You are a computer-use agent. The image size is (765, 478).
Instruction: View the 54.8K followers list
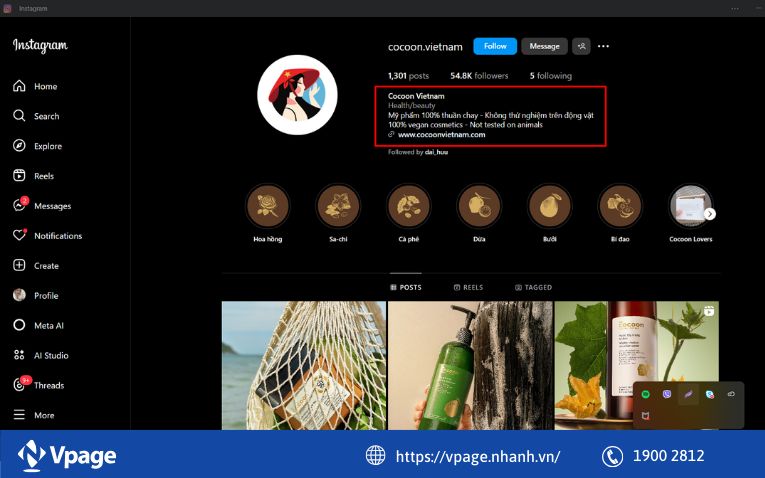point(479,76)
